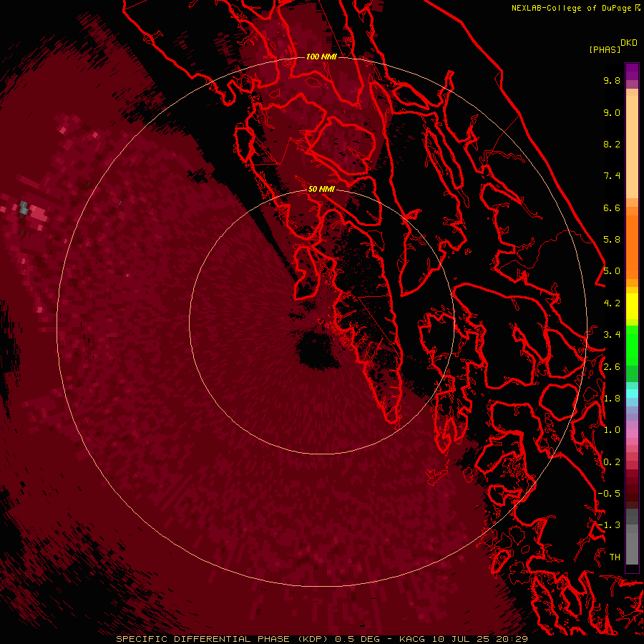Click the bright green segment of the color bar

click(632, 345)
